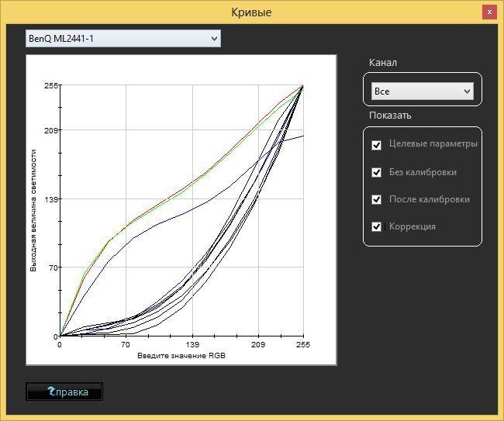The image size is (504, 421).
Task: Click the 209 value on vertical axis
Action: click(x=51, y=129)
